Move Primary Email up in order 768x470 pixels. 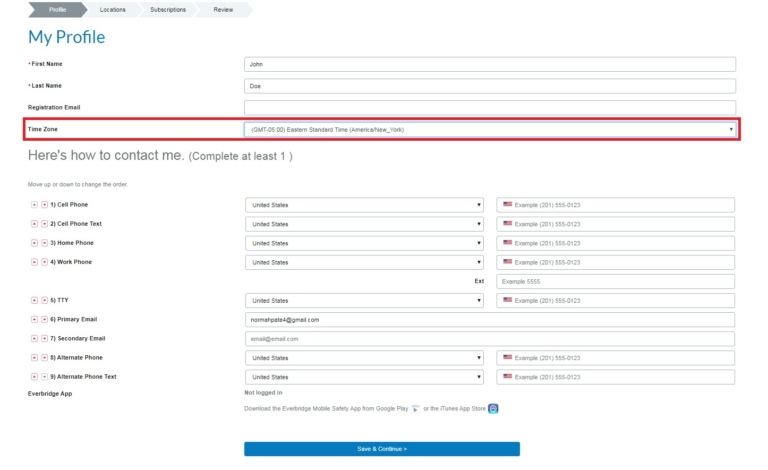click(x=35, y=320)
